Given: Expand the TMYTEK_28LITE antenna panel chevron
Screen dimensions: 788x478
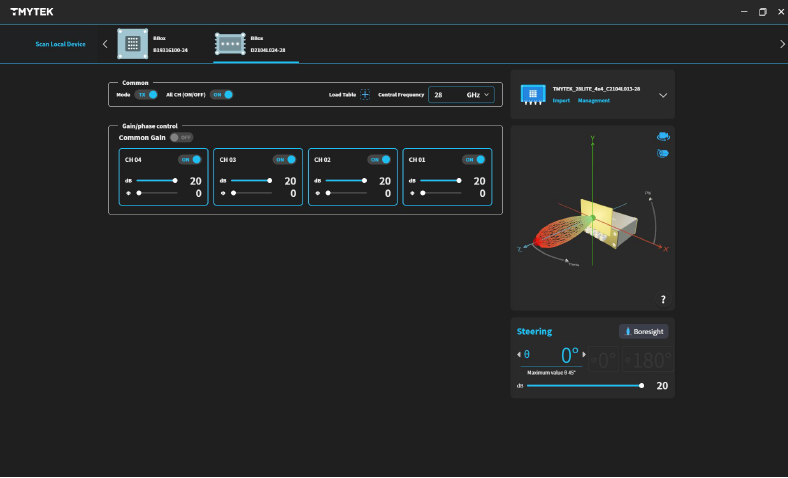Looking at the screenshot, I should 662,95.
